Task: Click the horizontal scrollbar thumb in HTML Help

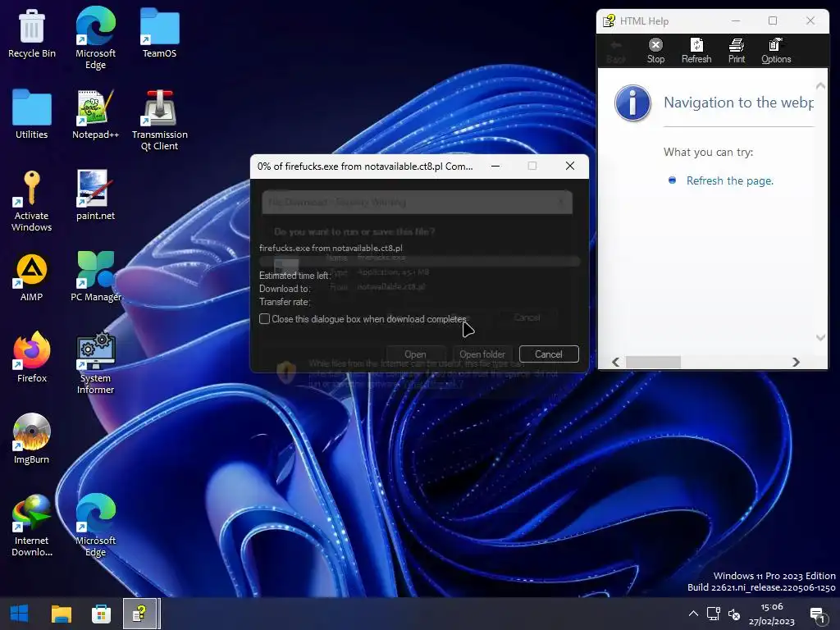Action: [x=653, y=362]
